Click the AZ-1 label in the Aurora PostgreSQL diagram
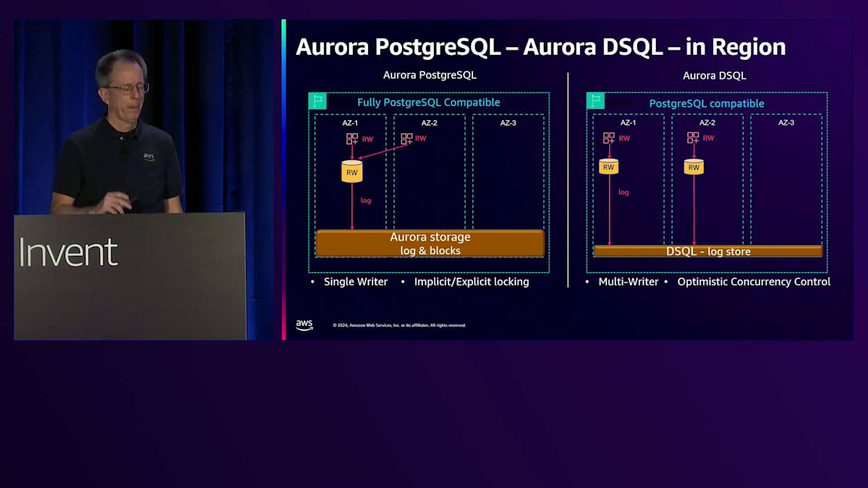868x488 pixels. pyautogui.click(x=350, y=123)
